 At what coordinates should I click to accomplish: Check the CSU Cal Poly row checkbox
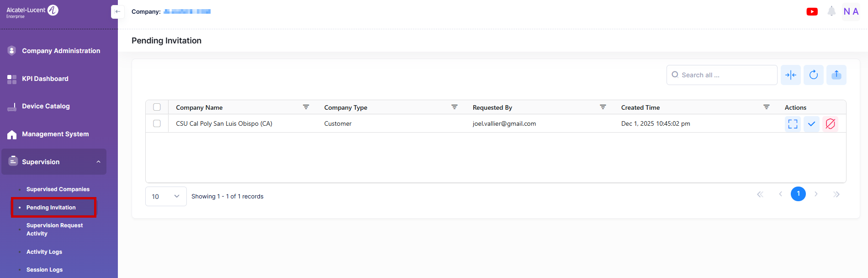(157, 123)
